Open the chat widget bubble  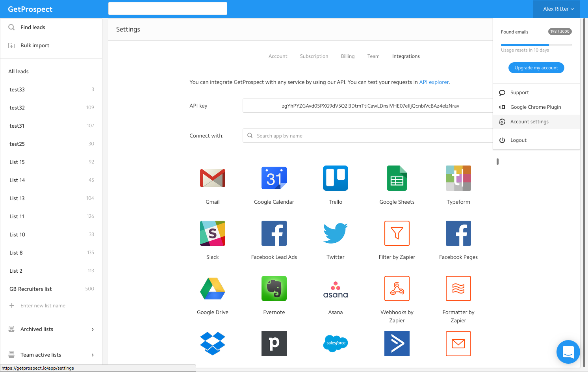click(568, 352)
